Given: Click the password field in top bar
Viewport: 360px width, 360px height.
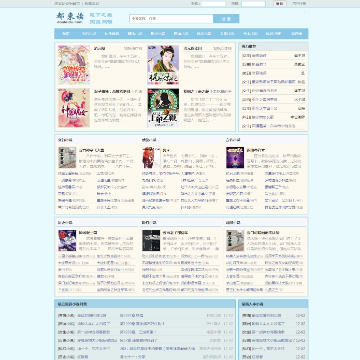Looking at the screenshot, I should click(253, 4).
